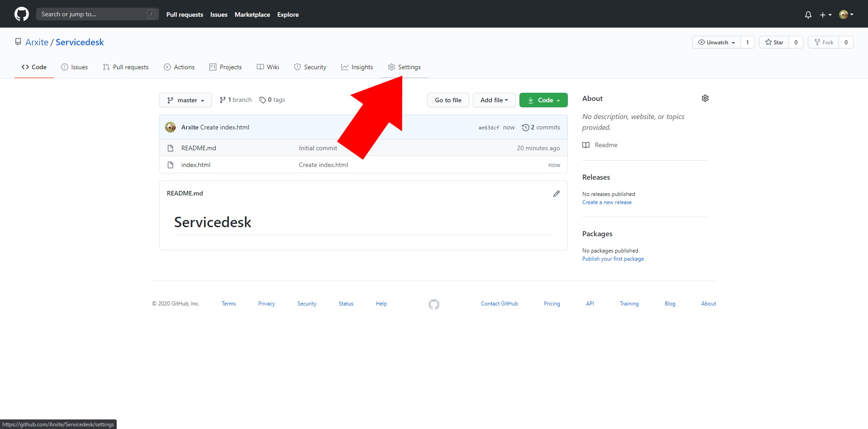868x429 pixels.
Task: Click the file icon beside README.md
Action: click(x=170, y=148)
